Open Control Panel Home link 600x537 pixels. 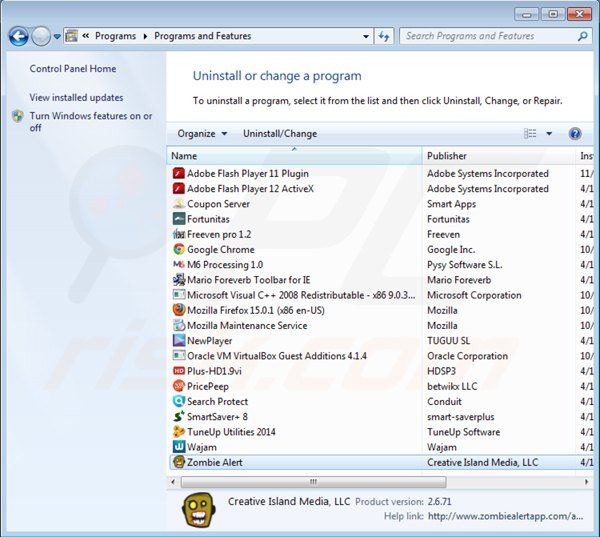[73, 69]
